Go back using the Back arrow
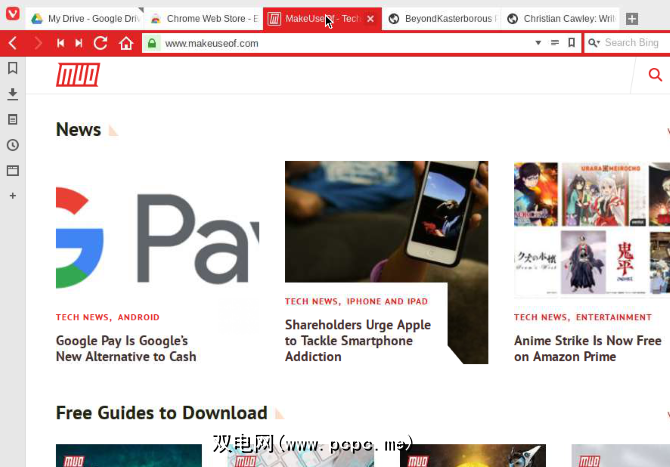The width and height of the screenshot is (670, 467). coord(13,43)
